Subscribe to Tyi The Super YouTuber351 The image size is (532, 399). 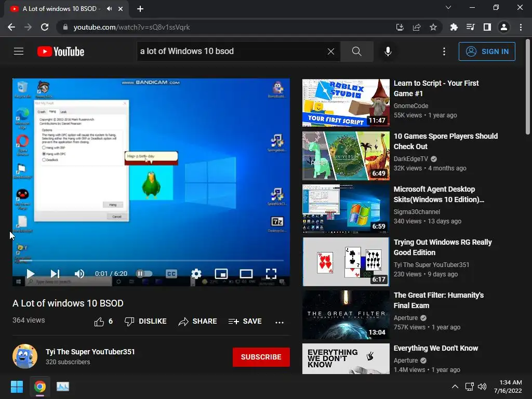pyautogui.click(x=261, y=357)
